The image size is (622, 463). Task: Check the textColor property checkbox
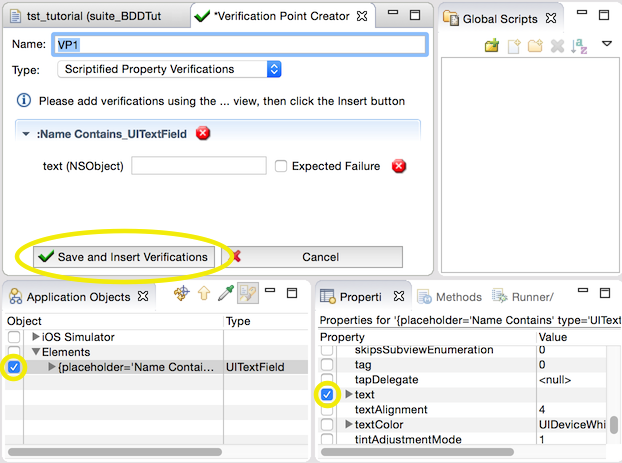pos(327,425)
